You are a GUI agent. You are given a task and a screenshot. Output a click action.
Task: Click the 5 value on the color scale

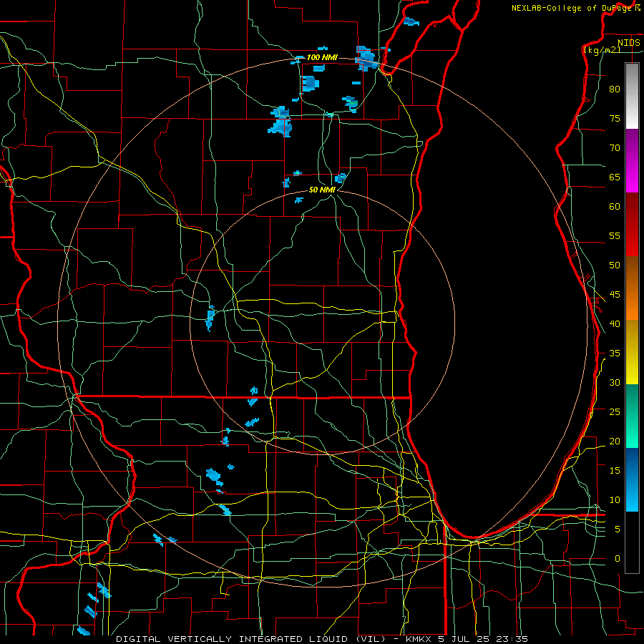(x=618, y=530)
